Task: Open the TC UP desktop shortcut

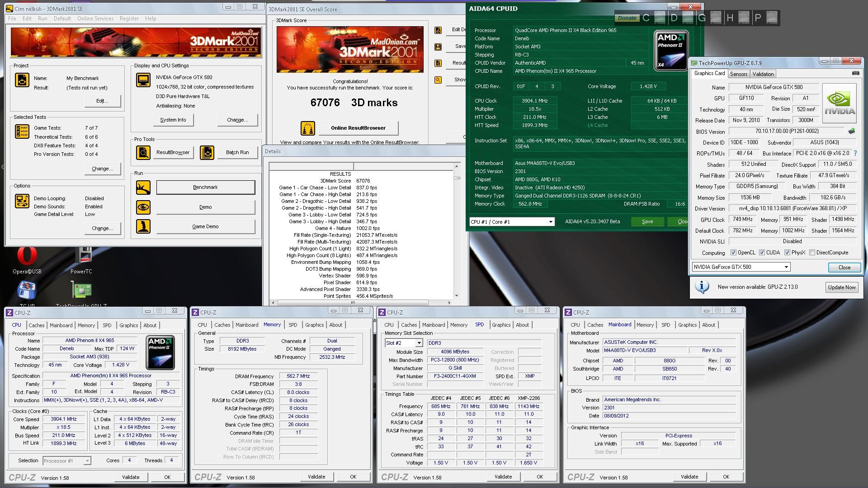Action: pyautogui.click(x=27, y=294)
